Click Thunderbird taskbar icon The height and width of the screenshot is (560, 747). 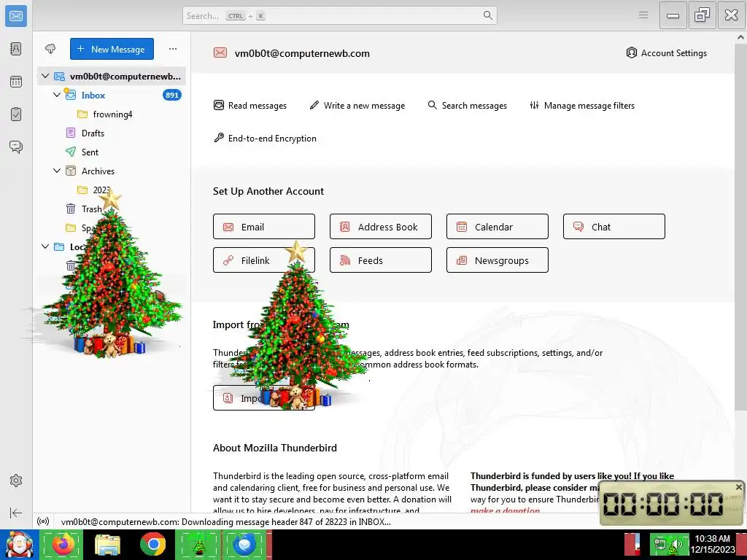pos(245,544)
